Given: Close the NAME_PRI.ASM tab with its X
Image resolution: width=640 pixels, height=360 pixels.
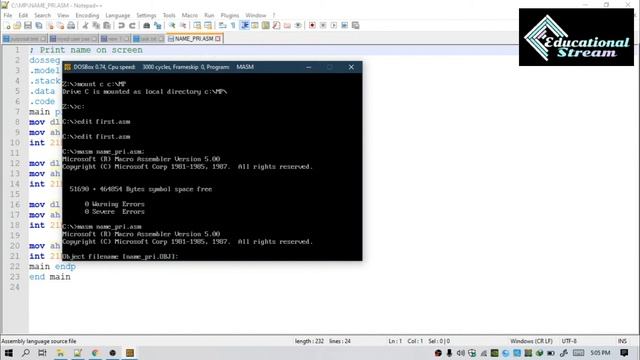Looking at the screenshot, I should 218,38.
